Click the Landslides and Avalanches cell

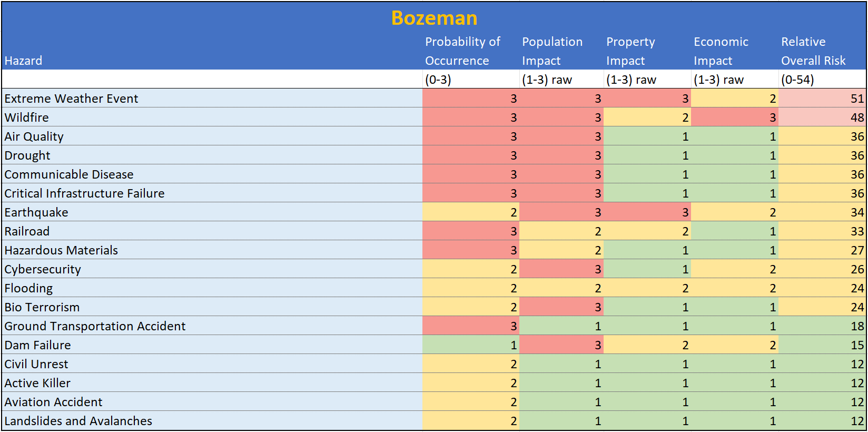click(78, 421)
